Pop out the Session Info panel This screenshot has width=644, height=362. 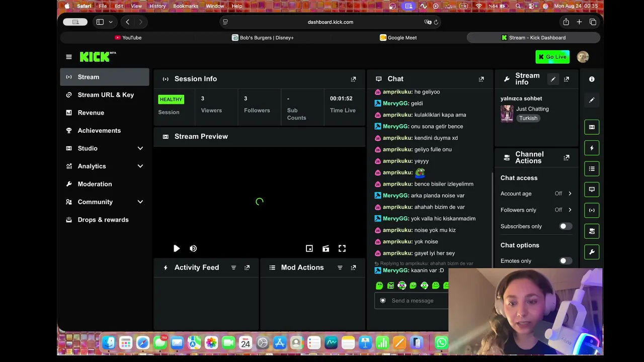(353, 79)
